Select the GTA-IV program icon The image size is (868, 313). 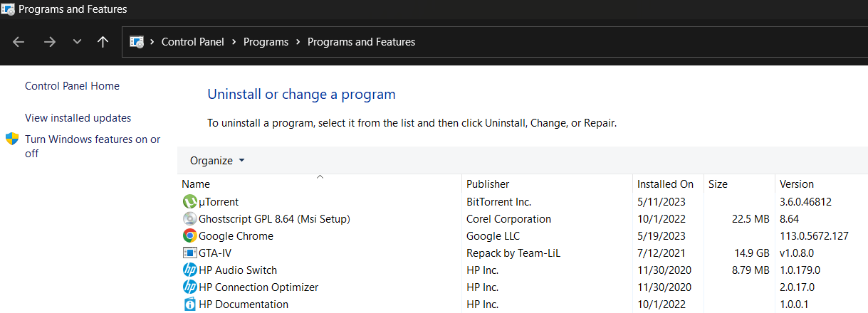point(189,253)
